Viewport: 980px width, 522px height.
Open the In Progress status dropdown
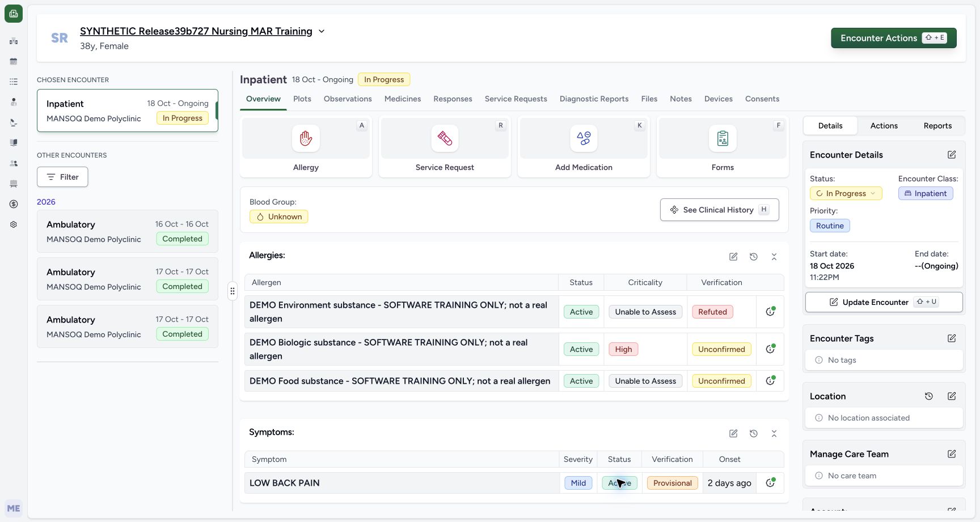846,193
